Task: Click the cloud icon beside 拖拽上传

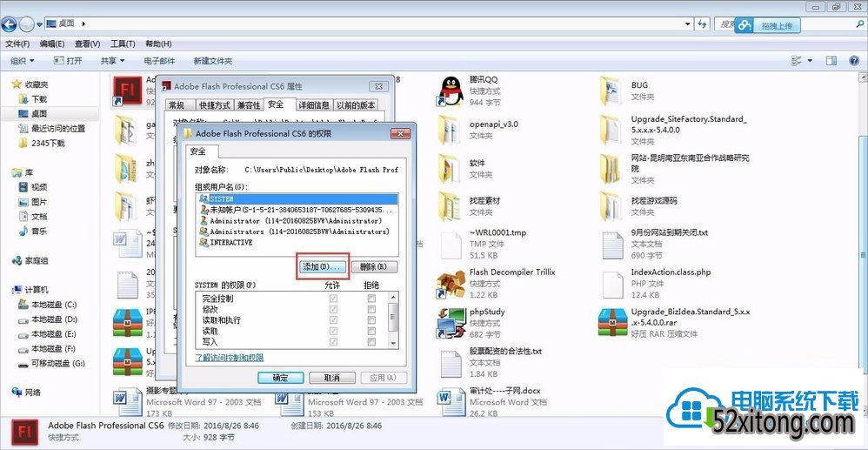Action: pyautogui.click(x=745, y=25)
